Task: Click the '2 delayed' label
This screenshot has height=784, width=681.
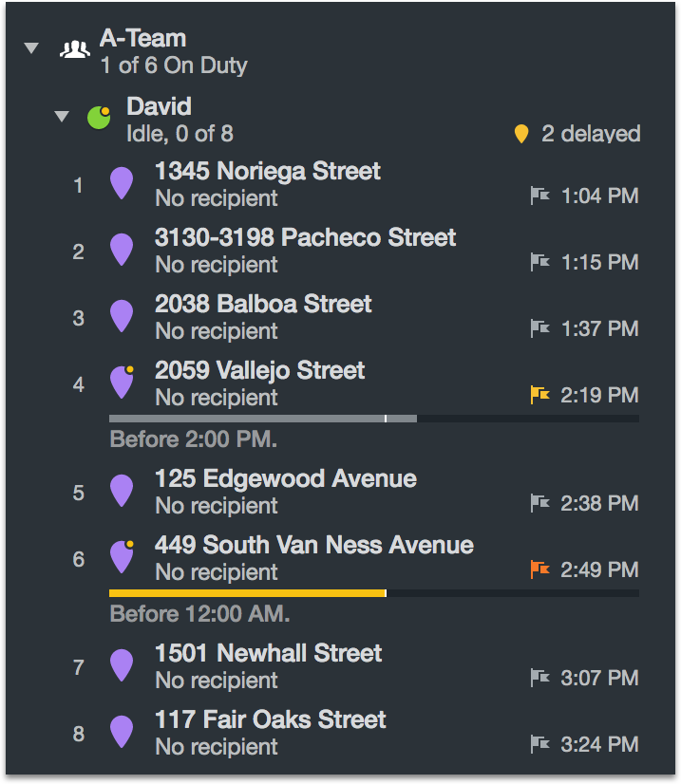Action: (x=591, y=134)
